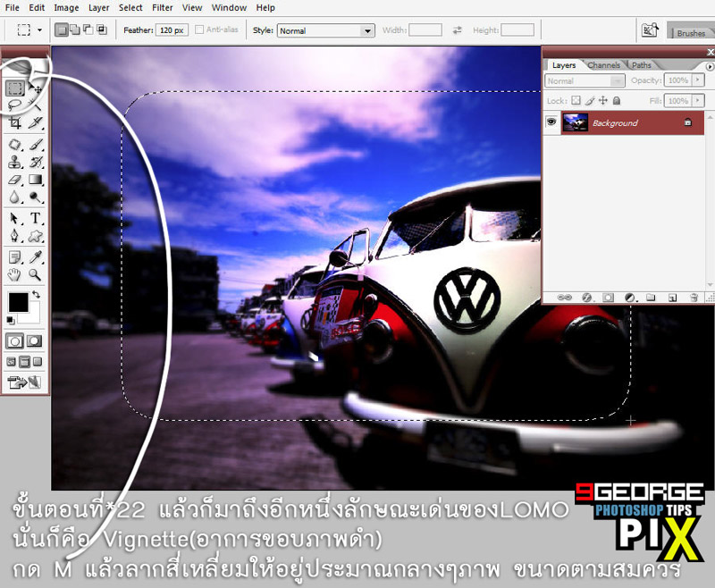Toggle lock image pixels brush icon
This screenshot has width=715, height=588.
[x=590, y=101]
